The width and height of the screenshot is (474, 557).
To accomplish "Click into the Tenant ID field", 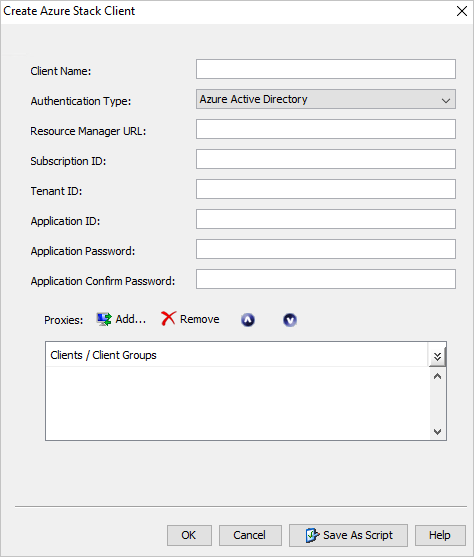I will pyautogui.click(x=326, y=189).
